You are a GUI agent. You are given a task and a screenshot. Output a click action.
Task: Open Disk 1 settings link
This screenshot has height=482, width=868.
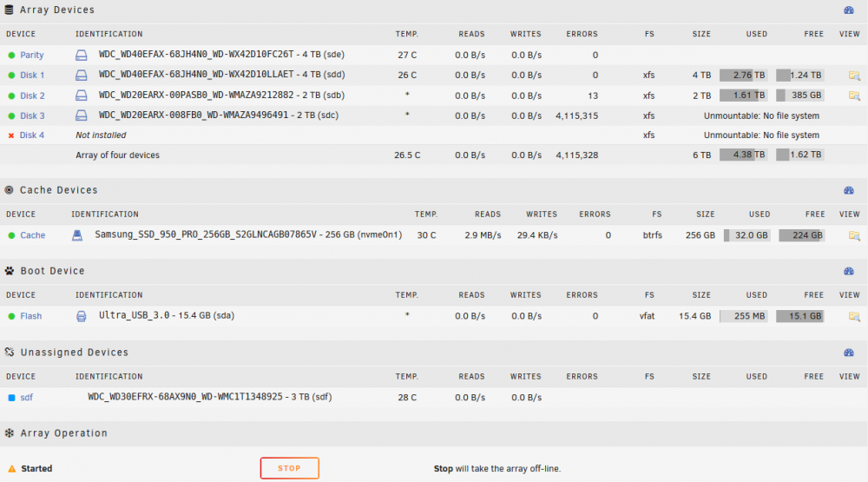(x=32, y=75)
